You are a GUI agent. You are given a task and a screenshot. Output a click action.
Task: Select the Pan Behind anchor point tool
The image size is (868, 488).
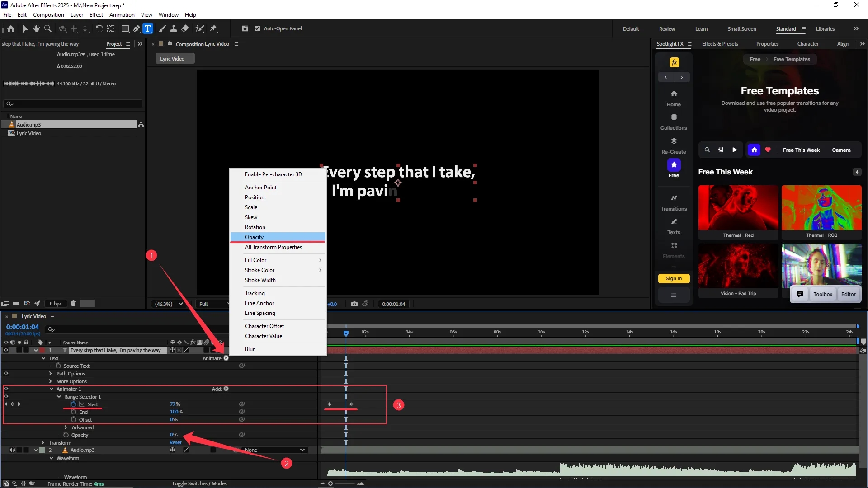point(111,28)
